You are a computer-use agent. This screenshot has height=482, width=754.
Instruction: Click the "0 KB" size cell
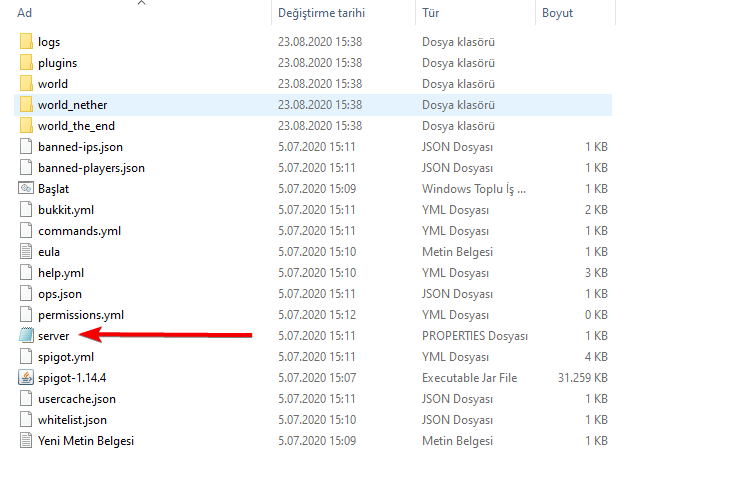coord(596,315)
